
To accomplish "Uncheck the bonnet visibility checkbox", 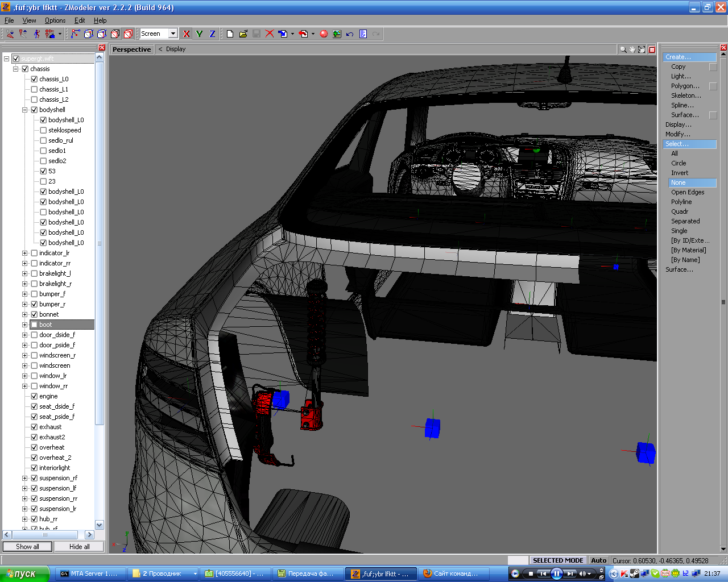I will click(x=34, y=314).
